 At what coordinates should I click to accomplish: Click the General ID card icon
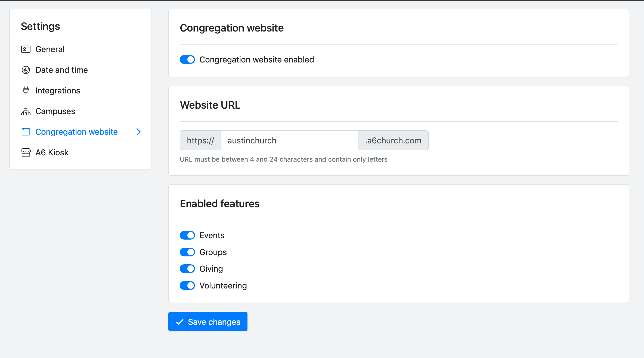click(x=26, y=49)
